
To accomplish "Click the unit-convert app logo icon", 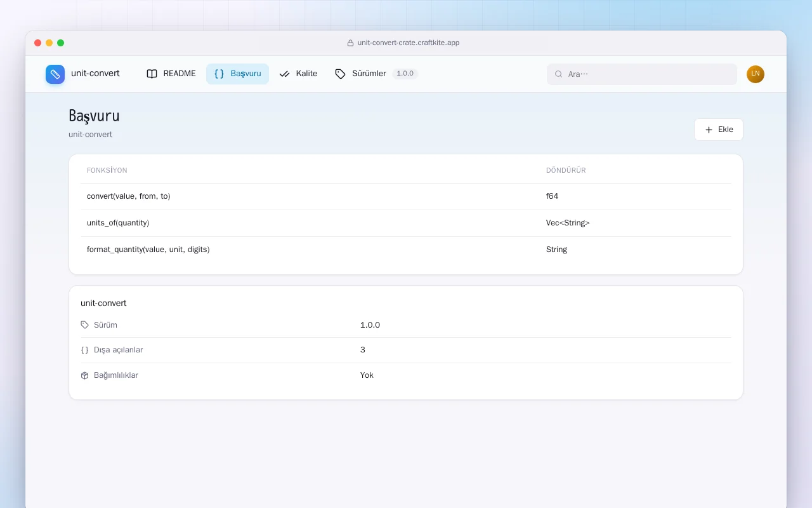I will (x=55, y=74).
